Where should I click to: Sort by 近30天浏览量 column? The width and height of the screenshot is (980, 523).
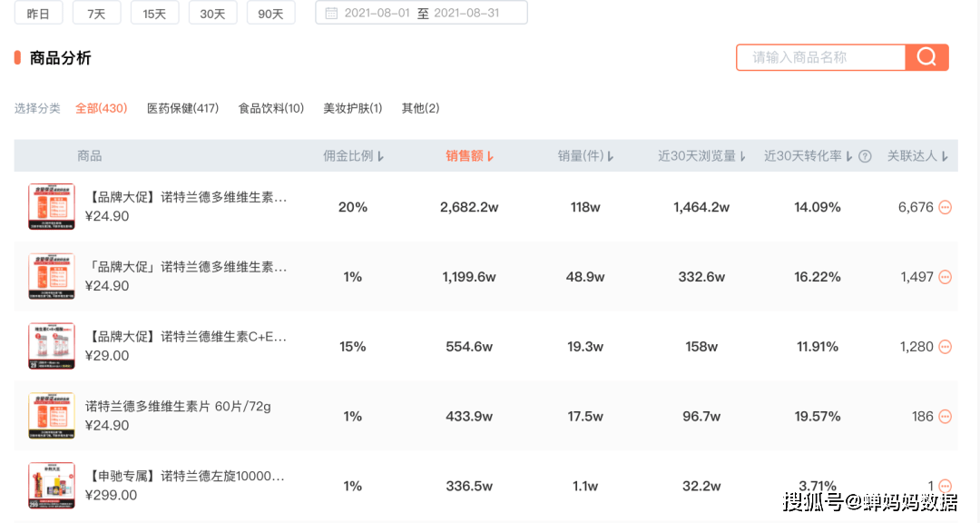point(701,156)
